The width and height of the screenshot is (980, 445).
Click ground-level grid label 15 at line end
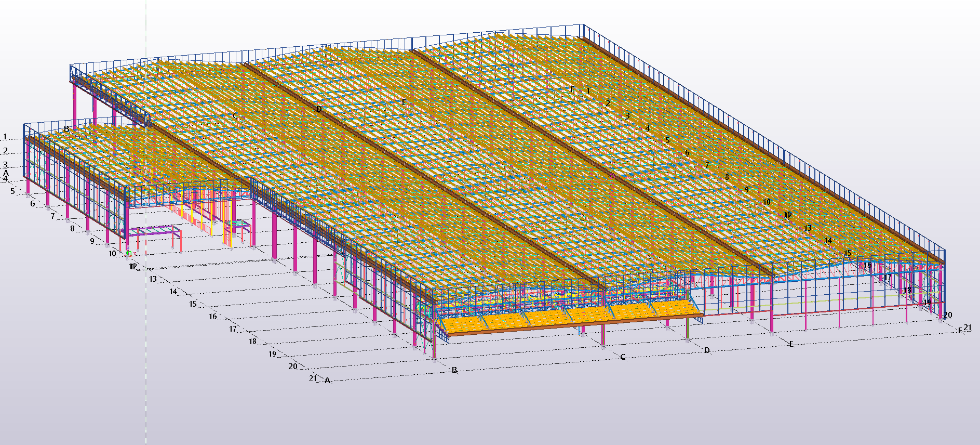[x=193, y=304]
